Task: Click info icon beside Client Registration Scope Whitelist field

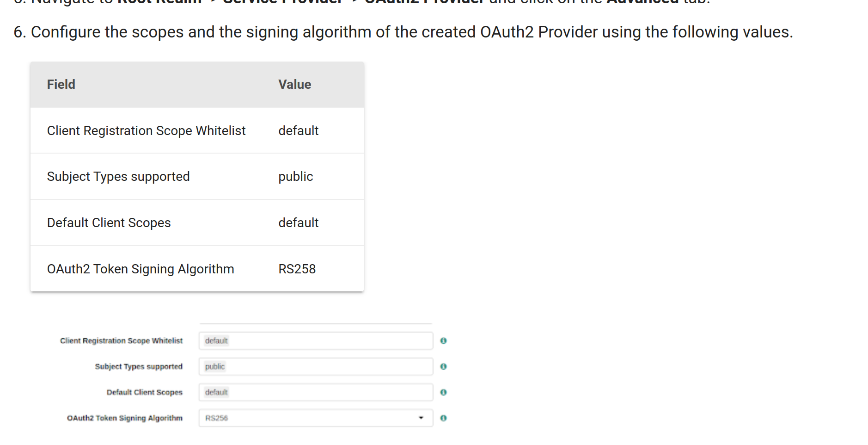Action: 443,341
